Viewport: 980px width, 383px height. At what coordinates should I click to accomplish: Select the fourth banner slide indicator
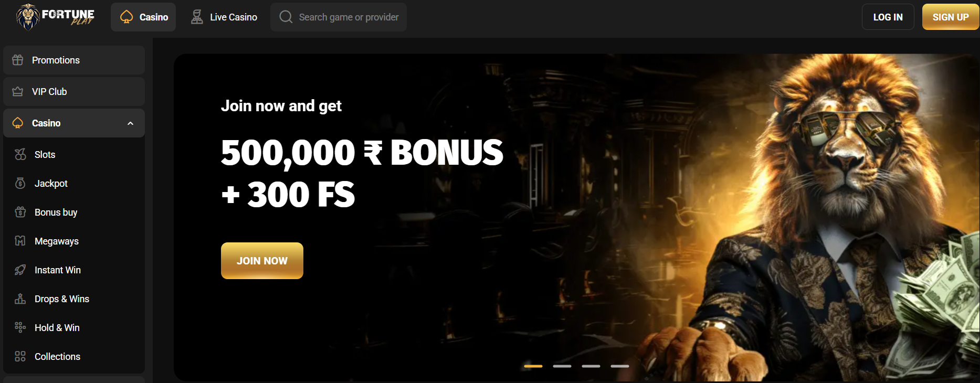(x=620, y=366)
